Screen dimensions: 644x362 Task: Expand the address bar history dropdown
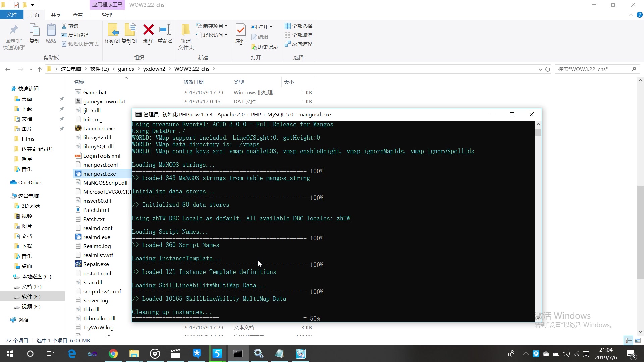(540, 69)
